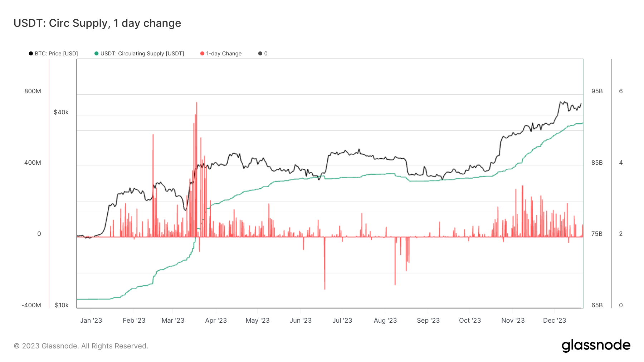The image size is (644, 362).
Task: Click the green USDT Circulating Supply legend dot
Action: click(x=96, y=54)
